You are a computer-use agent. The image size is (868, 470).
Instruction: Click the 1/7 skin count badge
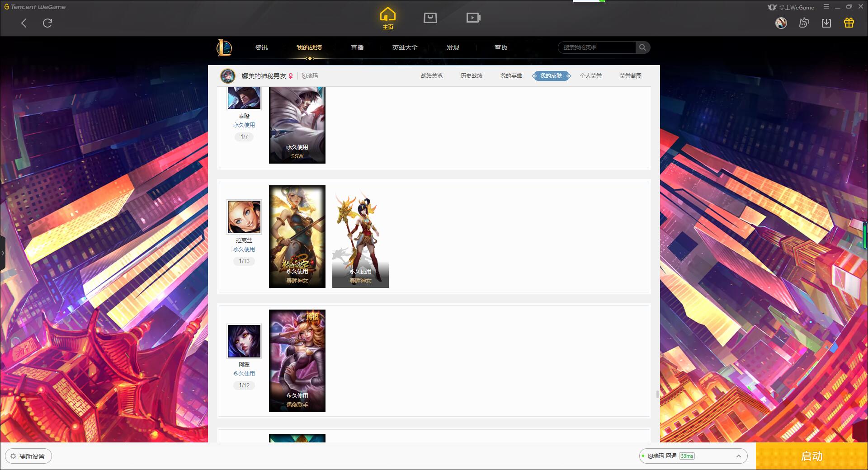click(244, 136)
